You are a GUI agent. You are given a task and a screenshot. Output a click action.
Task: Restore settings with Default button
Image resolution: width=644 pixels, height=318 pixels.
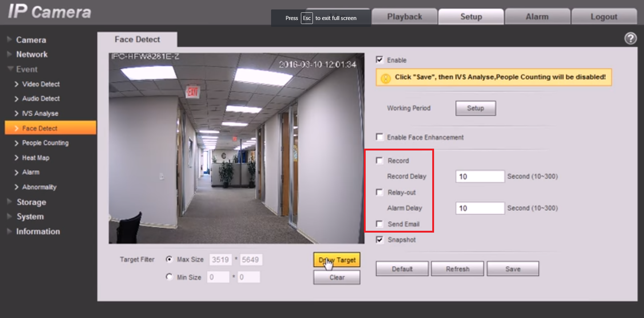point(402,269)
